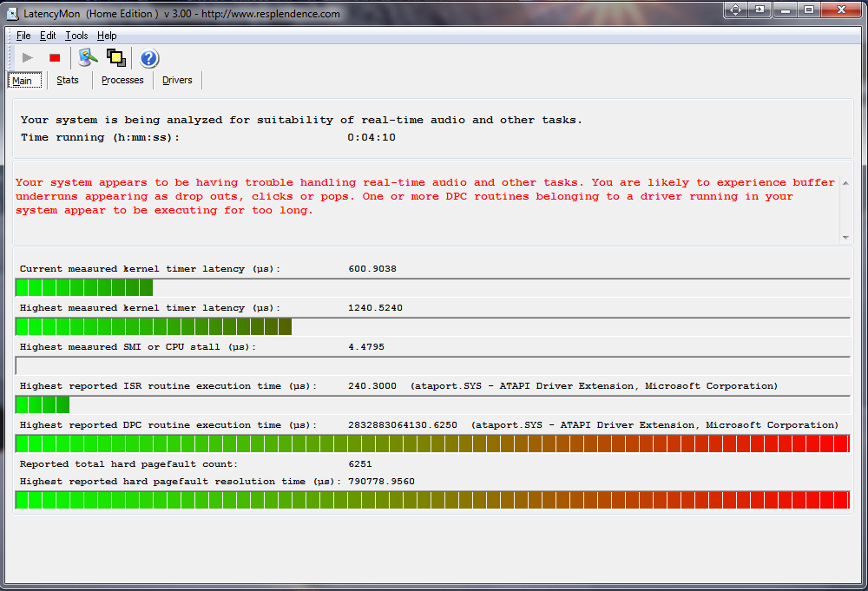The width and height of the screenshot is (868, 591).
Task: Open the Tools menu
Action: pyautogui.click(x=76, y=36)
